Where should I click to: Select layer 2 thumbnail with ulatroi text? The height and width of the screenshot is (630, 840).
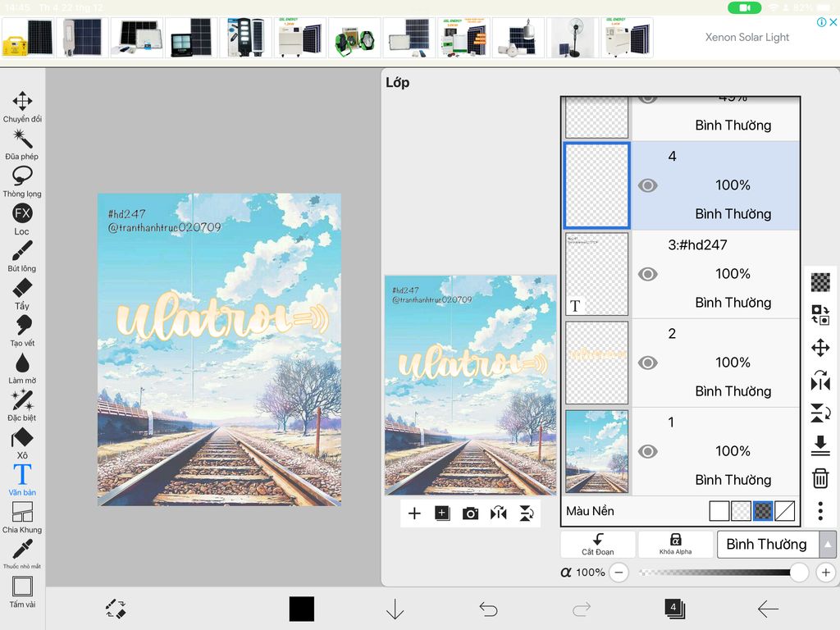point(597,363)
